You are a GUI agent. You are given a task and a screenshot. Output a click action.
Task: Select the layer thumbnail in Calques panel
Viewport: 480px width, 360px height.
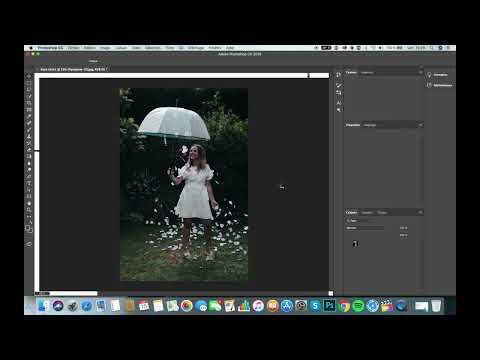point(355,244)
